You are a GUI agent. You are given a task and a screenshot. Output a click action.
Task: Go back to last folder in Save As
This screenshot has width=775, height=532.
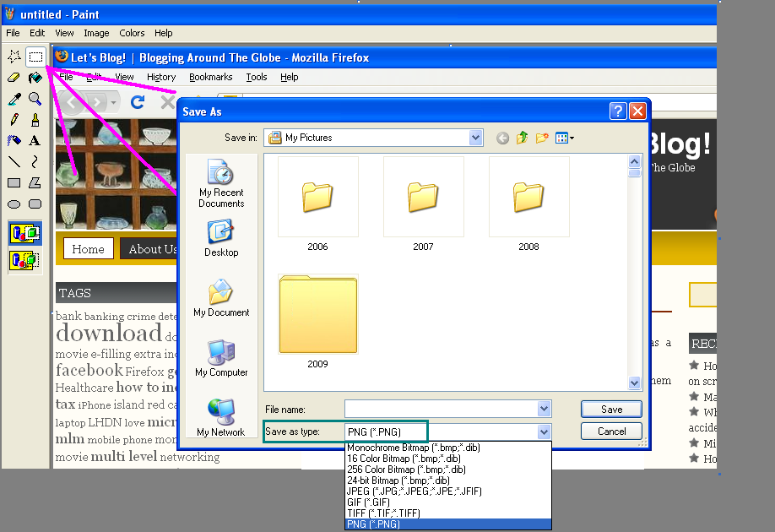[x=502, y=138]
